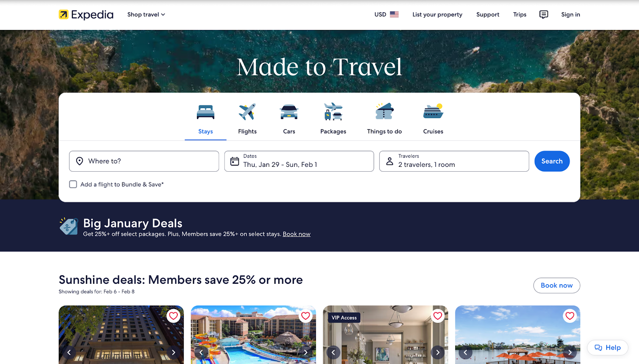Click the Where to? destination field
The width and height of the screenshot is (639, 364).
point(144,161)
